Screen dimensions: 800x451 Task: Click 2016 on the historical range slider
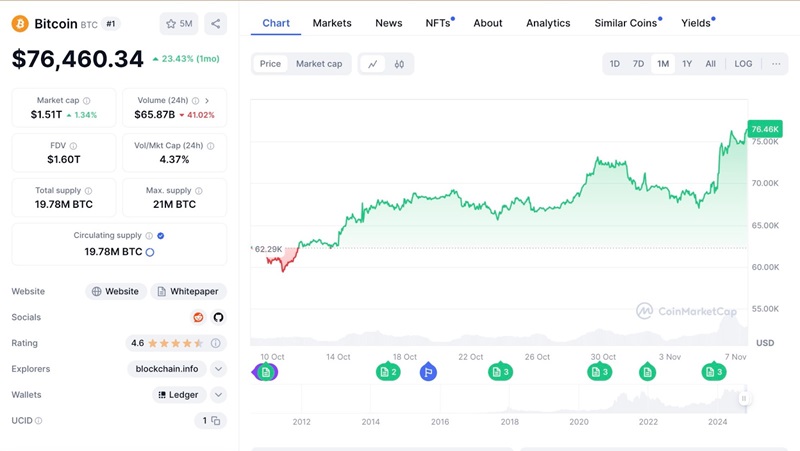(440, 421)
